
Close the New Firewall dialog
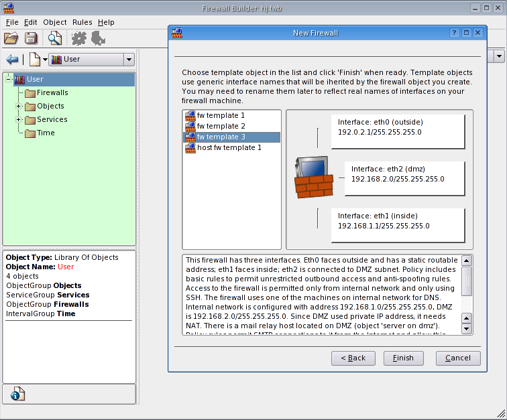pos(477,33)
